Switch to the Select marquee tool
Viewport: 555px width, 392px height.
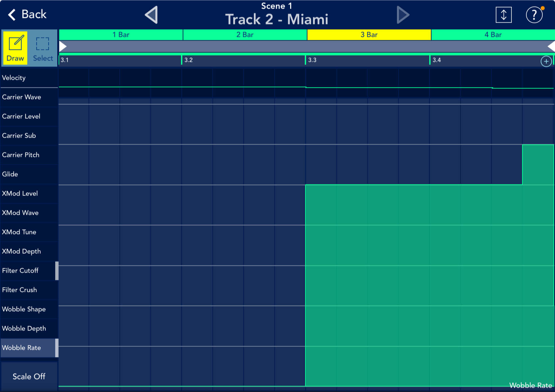[43, 49]
